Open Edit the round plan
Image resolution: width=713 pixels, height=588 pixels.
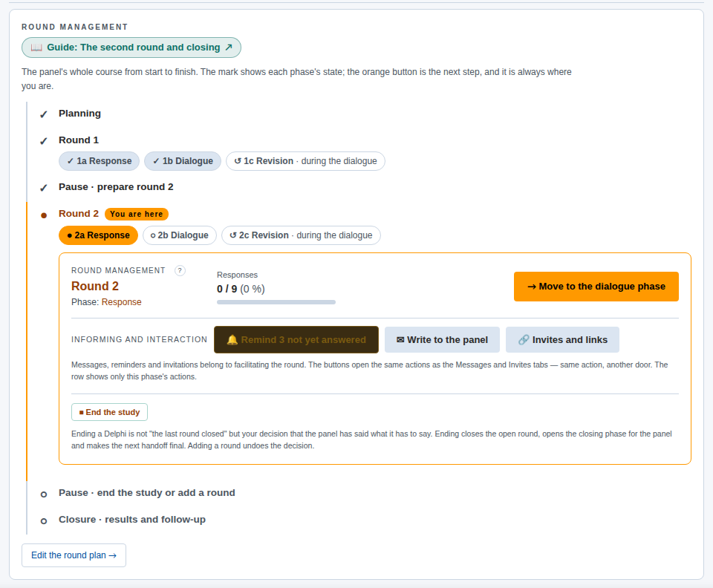[74, 555]
